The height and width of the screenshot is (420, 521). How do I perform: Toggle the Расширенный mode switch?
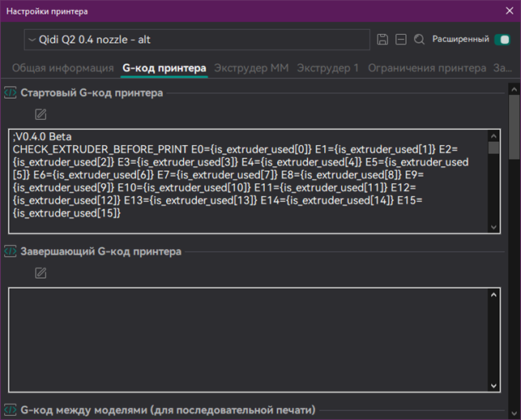502,39
